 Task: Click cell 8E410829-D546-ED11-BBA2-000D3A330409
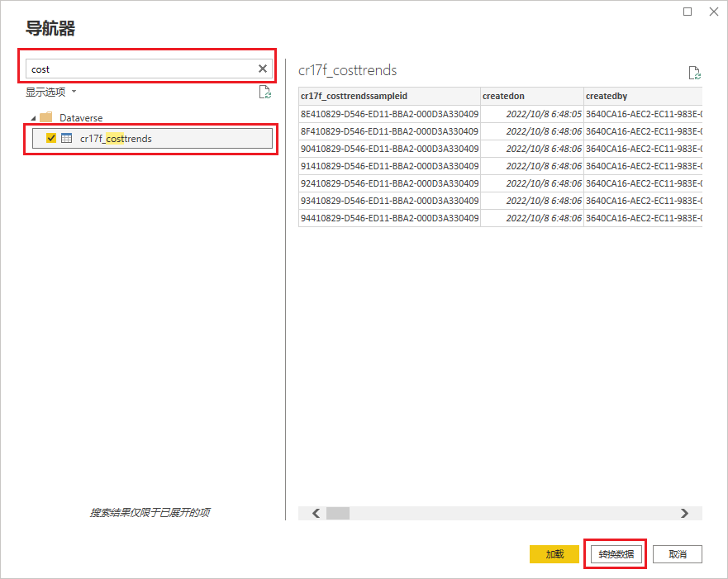[389, 114]
